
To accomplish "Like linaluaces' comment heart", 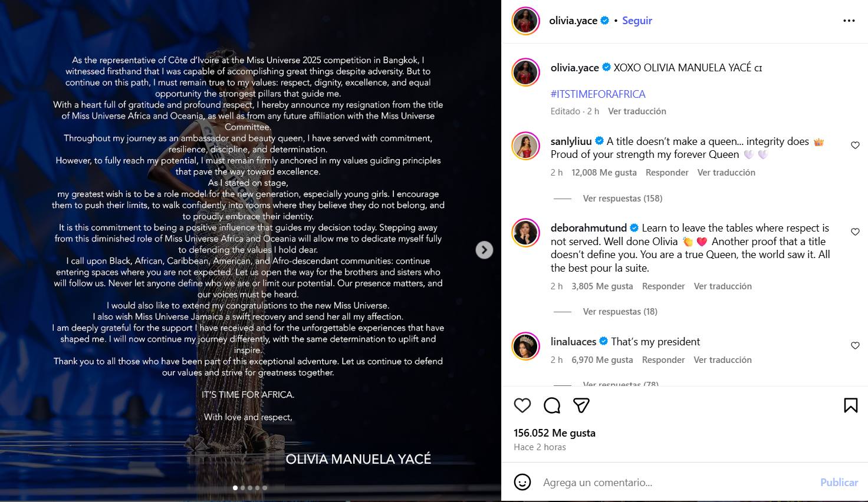I will pyautogui.click(x=855, y=346).
